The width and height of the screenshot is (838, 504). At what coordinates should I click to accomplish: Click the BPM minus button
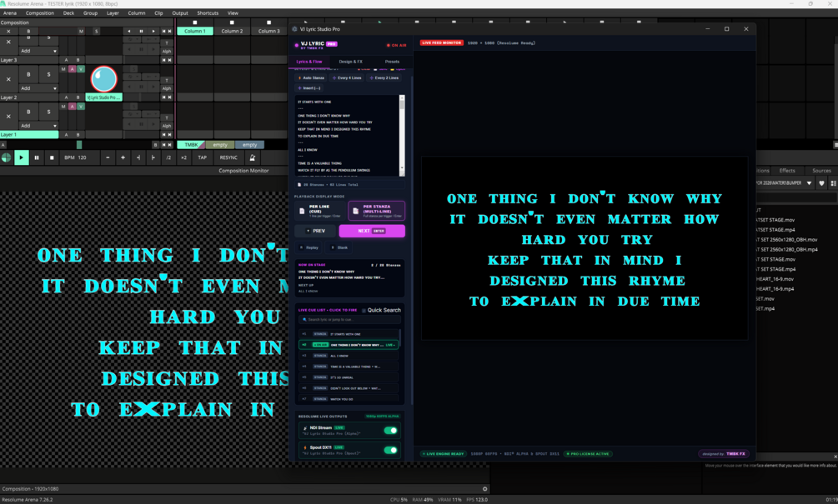(x=108, y=157)
